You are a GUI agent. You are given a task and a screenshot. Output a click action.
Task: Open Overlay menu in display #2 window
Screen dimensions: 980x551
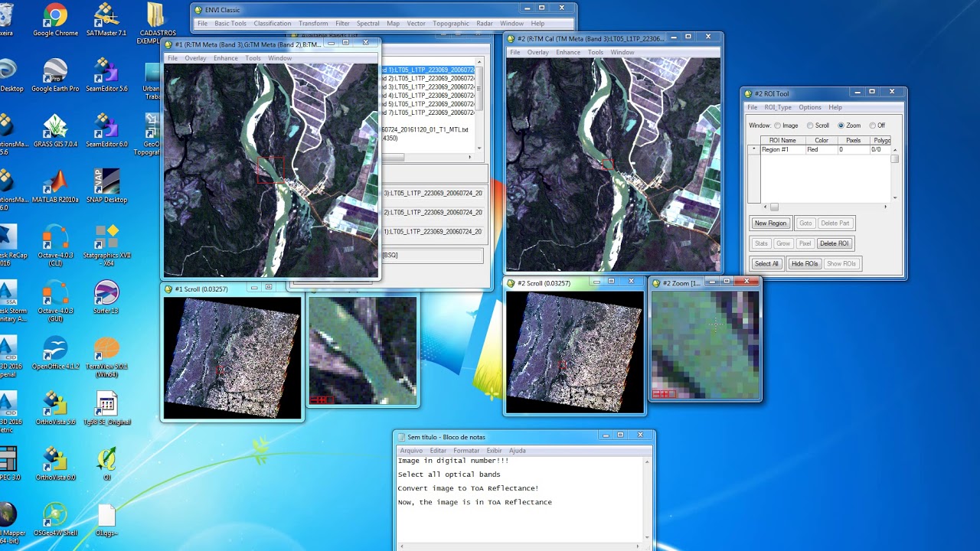pyautogui.click(x=537, y=52)
